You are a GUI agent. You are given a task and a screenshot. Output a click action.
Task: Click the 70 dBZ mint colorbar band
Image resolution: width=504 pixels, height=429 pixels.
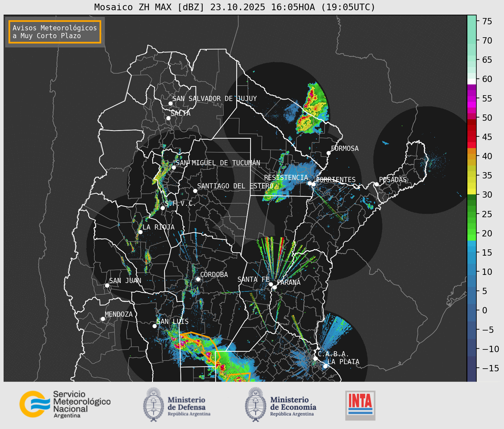472,41
